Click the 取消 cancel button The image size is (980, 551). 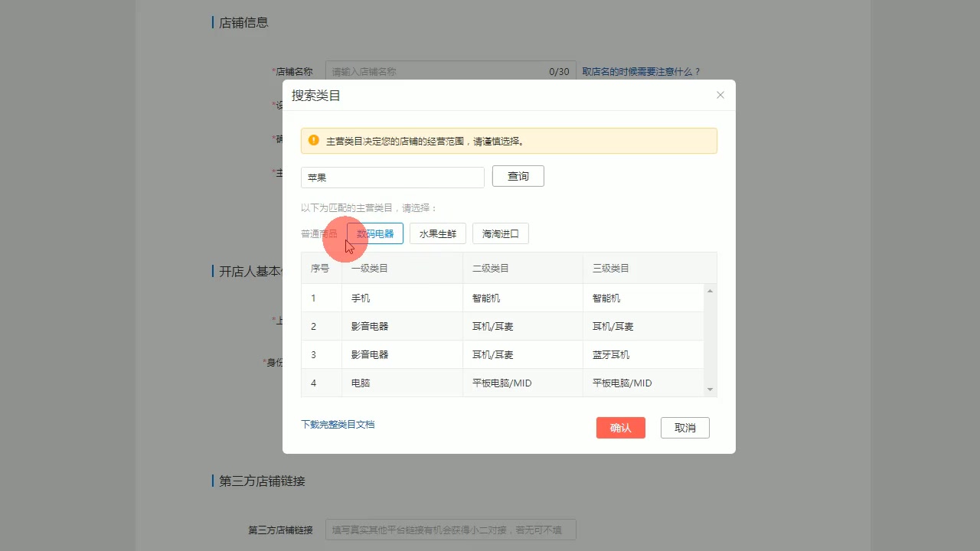pos(684,428)
